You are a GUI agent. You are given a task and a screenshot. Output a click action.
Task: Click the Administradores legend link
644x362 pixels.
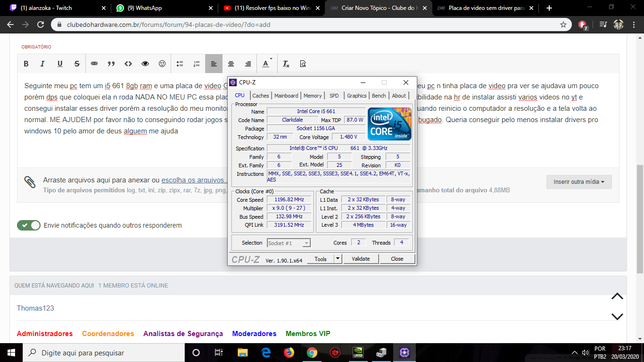point(45,334)
